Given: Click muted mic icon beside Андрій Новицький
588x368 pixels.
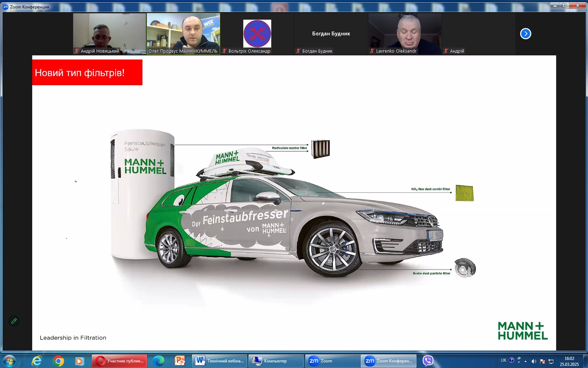Looking at the screenshot, I should pyautogui.click(x=77, y=51).
